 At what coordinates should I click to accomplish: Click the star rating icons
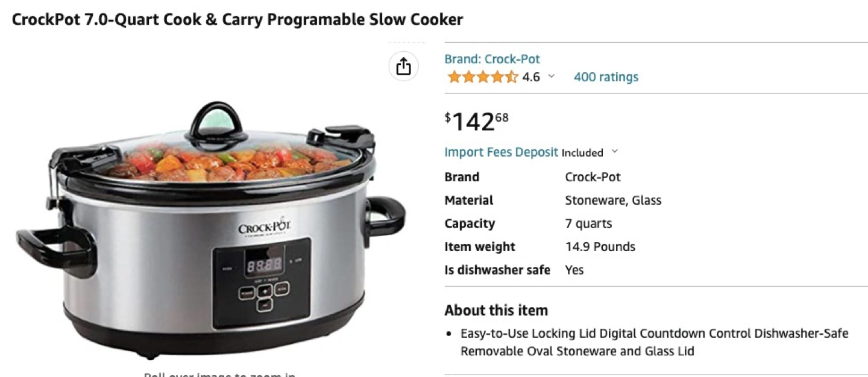point(482,77)
